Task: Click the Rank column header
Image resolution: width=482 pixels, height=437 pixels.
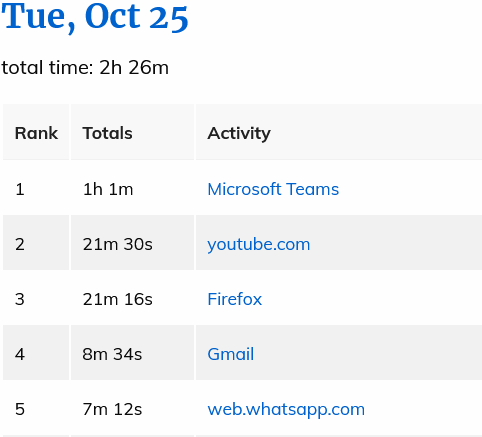Action: tap(36, 132)
